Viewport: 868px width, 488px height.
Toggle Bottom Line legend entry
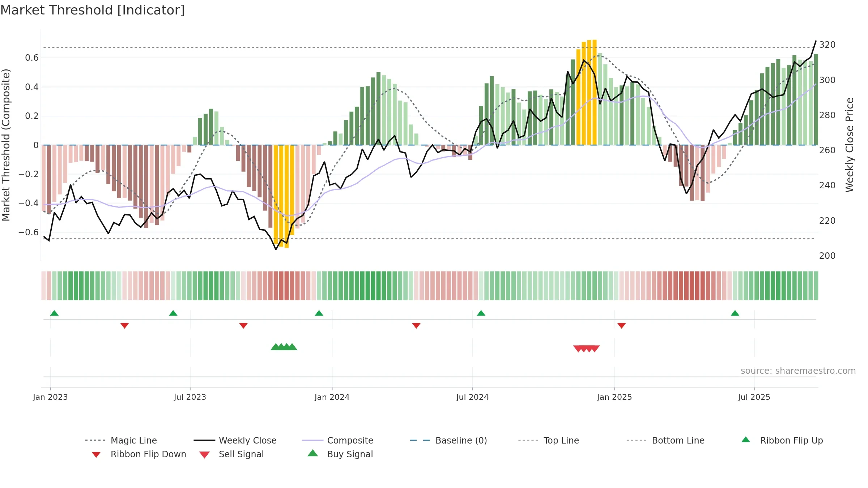[x=665, y=440]
